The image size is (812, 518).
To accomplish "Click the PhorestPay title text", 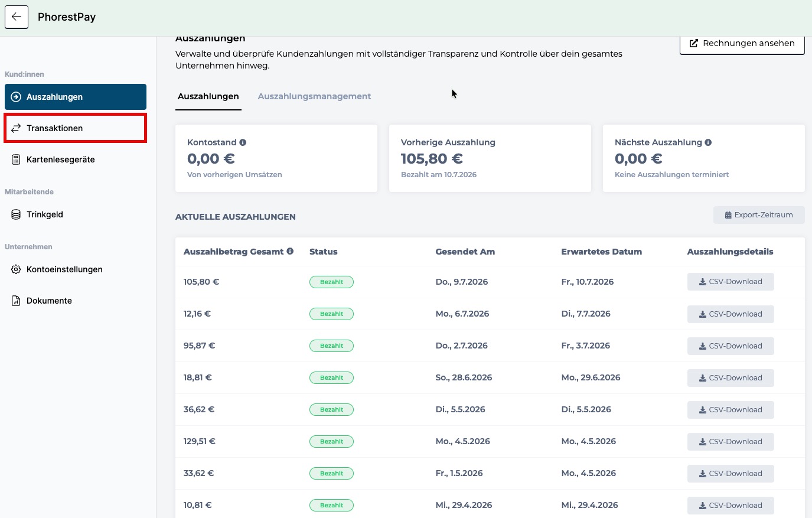I will pyautogui.click(x=67, y=17).
